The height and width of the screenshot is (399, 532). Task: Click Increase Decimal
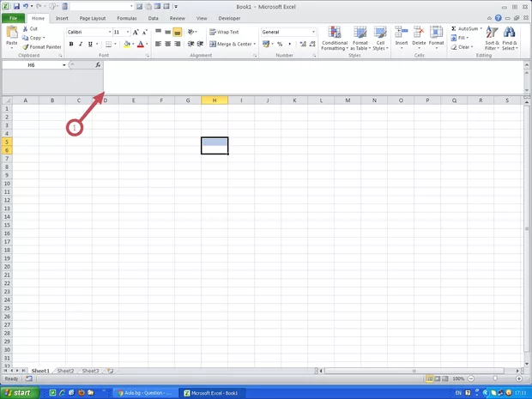(303, 44)
